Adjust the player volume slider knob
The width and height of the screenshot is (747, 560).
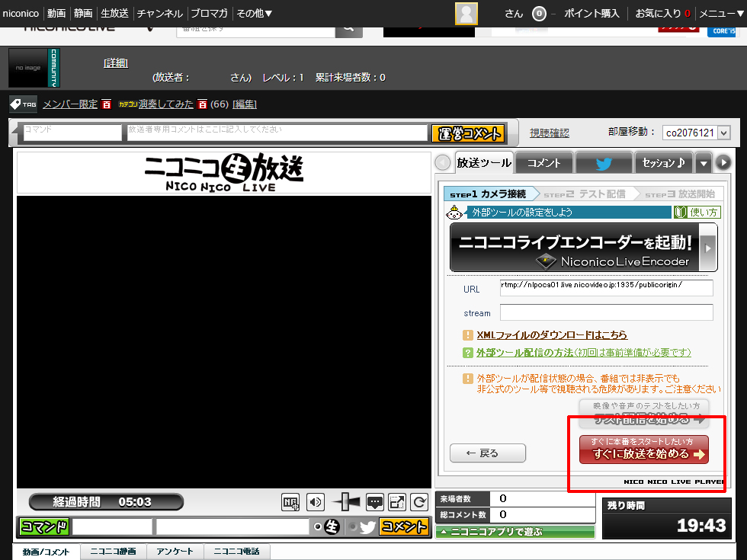(x=346, y=501)
